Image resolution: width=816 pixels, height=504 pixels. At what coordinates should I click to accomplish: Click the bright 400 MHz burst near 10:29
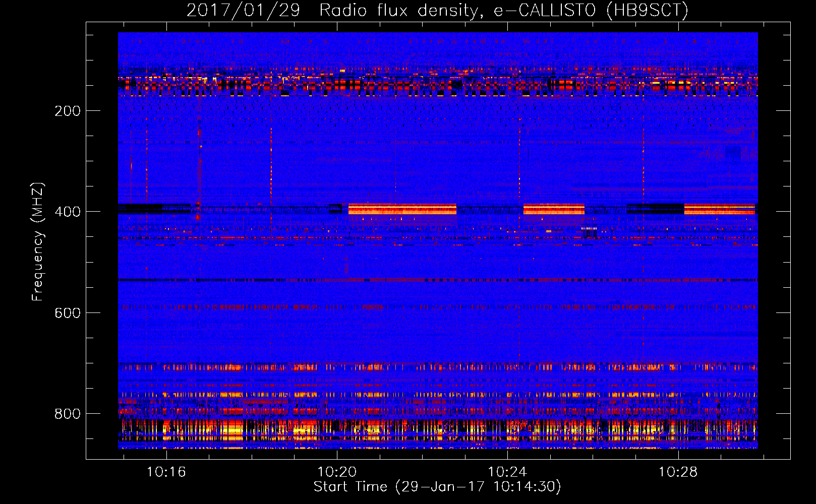coord(720,209)
